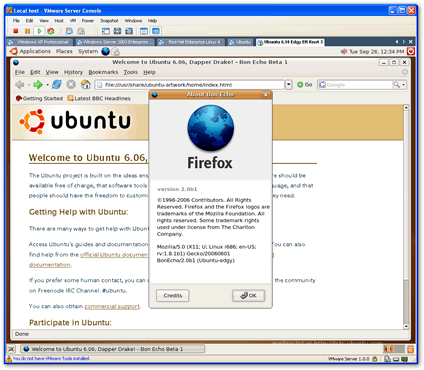This screenshot has width=424, height=370.
Task: Click the grayed Stop loading icon
Action: point(71,85)
